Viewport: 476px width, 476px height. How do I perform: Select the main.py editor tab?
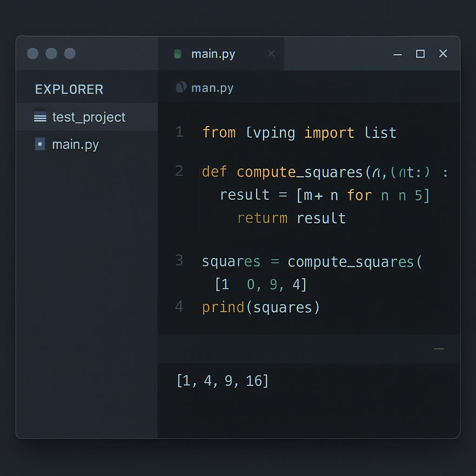click(213, 54)
